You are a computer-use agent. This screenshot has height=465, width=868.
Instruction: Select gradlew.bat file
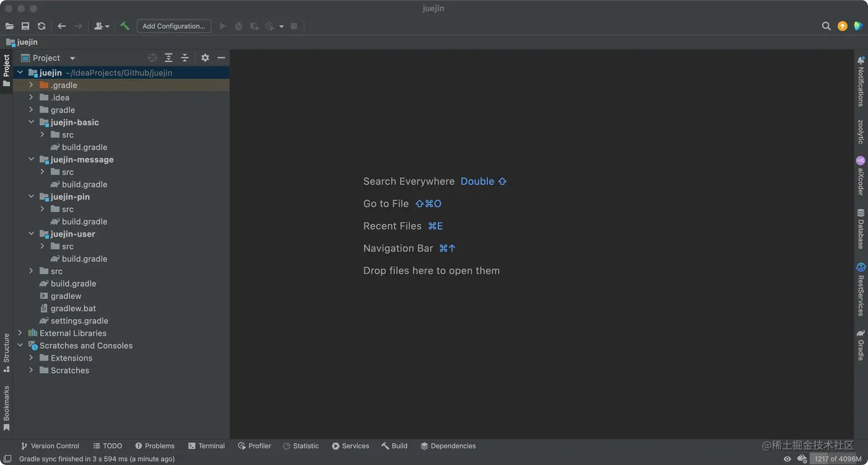click(x=73, y=308)
